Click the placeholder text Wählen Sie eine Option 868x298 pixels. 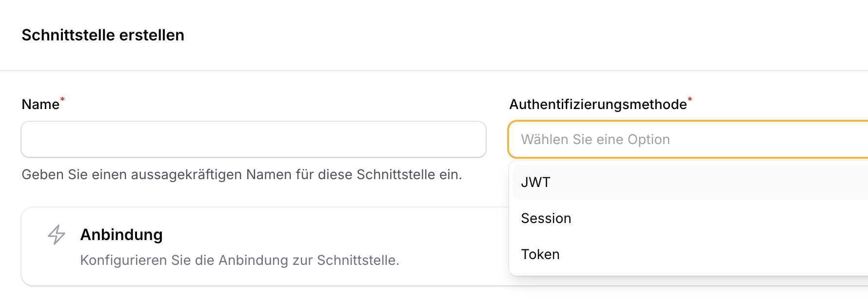[x=595, y=139]
